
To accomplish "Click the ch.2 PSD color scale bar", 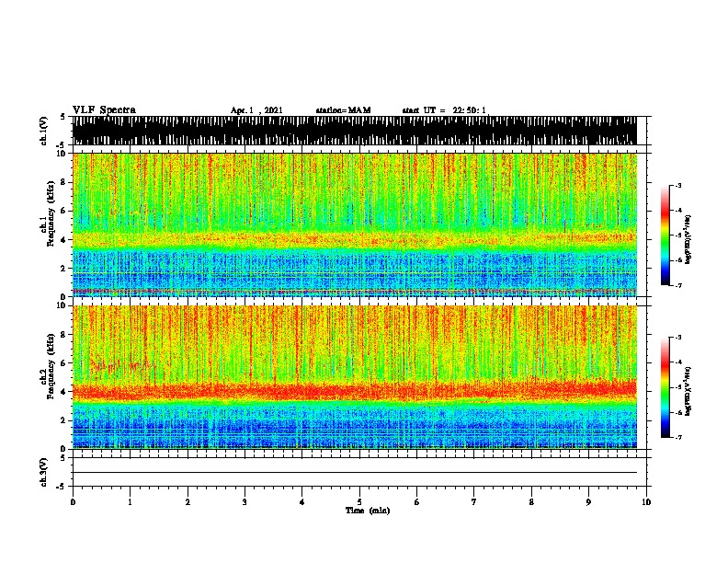I will coord(665,387).
